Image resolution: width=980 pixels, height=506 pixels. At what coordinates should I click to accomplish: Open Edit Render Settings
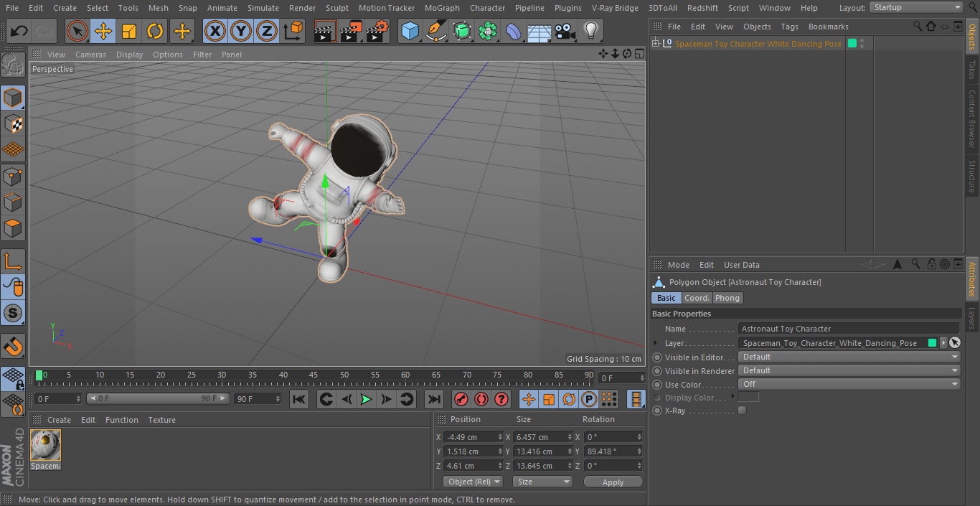(377, 31)
